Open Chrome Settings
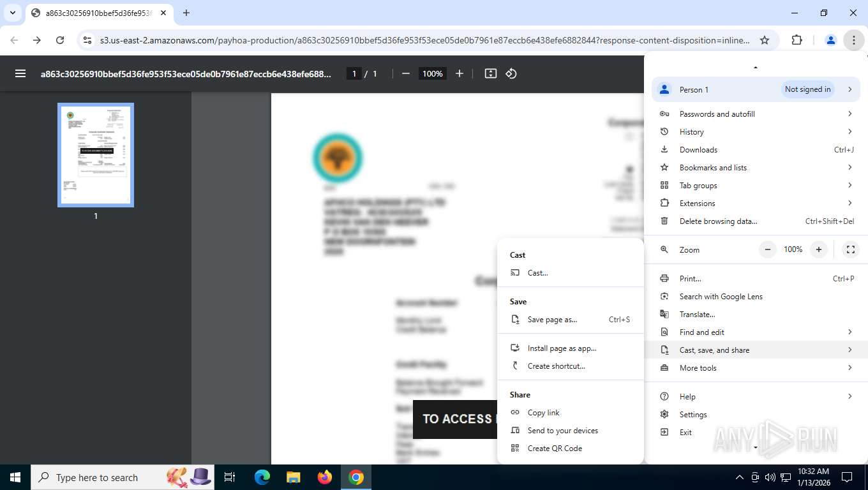The height and width of the screenshot is (490, 868). (x=756, y=415)
